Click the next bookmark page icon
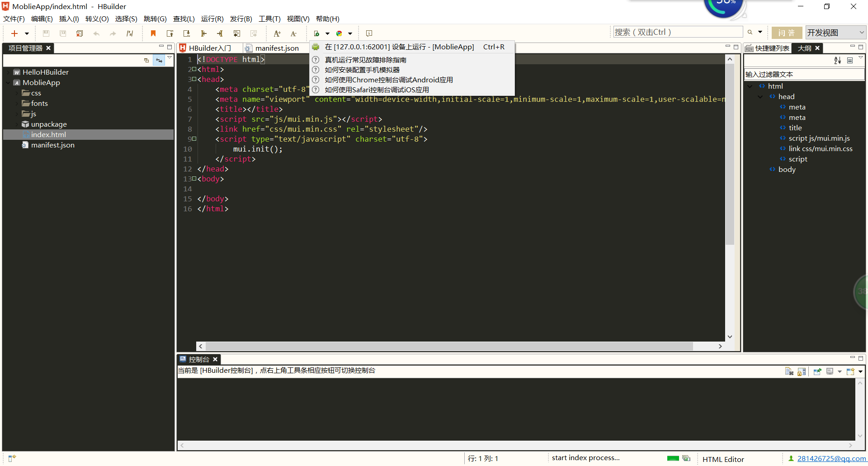This screenshot has width=868, height=466. [187, 33]
